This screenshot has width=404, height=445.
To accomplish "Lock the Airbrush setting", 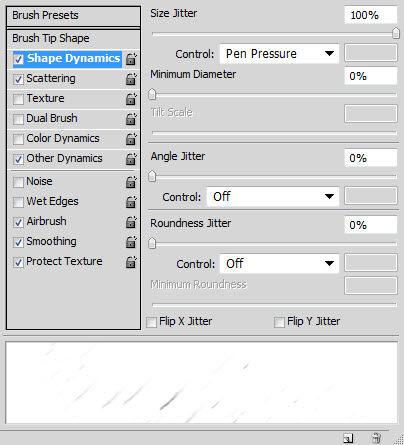I will point(131,222).
